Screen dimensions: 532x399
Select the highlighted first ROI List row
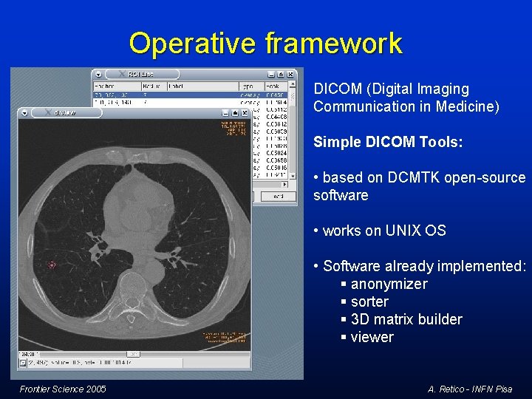click(191, 95)
